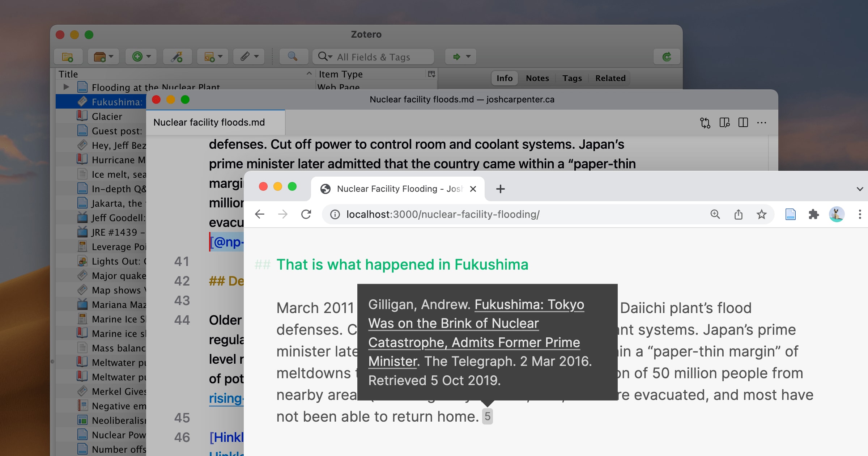Select the Fukushima item in Zotero list
Viewport: 868px width, 456px height.
(x=101, y=102)
